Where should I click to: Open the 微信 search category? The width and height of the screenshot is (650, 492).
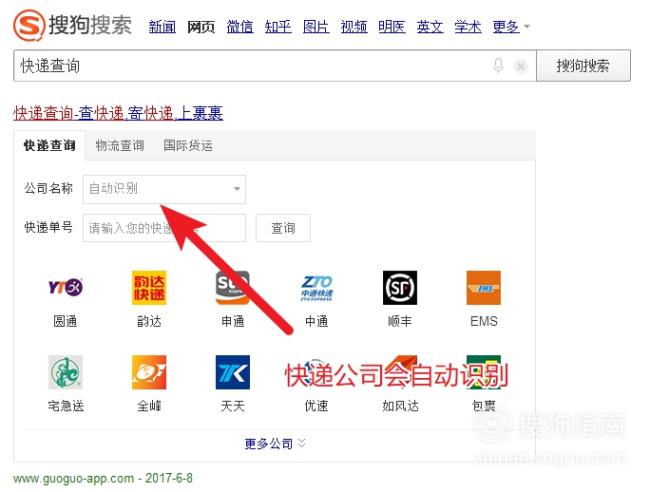click(x=240, y=27)
